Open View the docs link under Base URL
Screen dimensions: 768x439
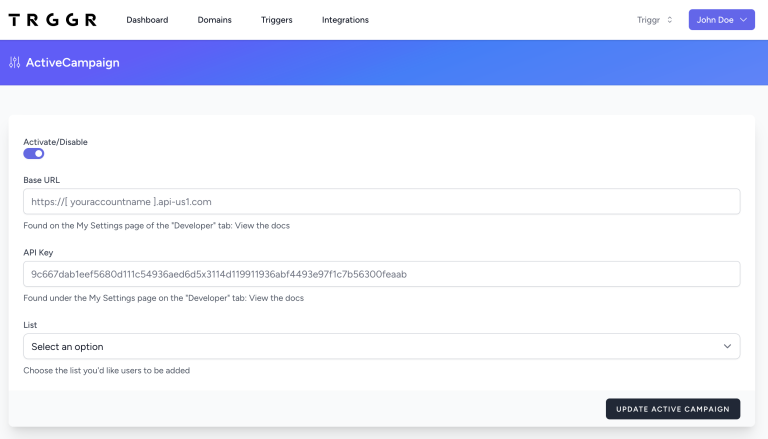(262, 226)
